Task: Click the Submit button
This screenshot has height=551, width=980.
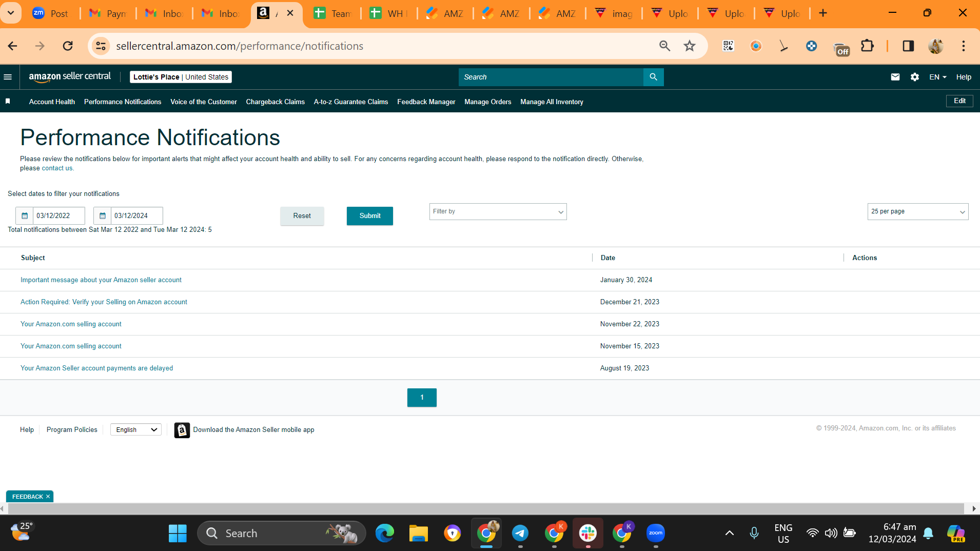Action: 370,216
